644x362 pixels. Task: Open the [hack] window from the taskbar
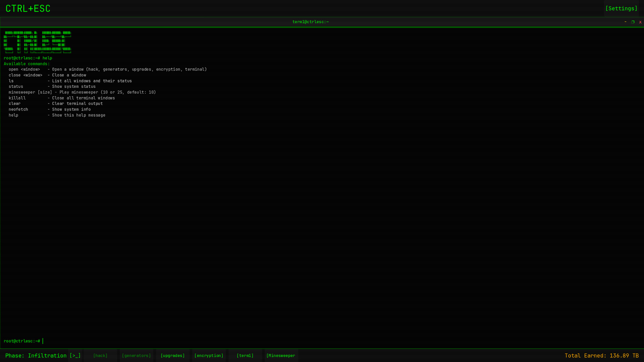[x=100, y=355]
